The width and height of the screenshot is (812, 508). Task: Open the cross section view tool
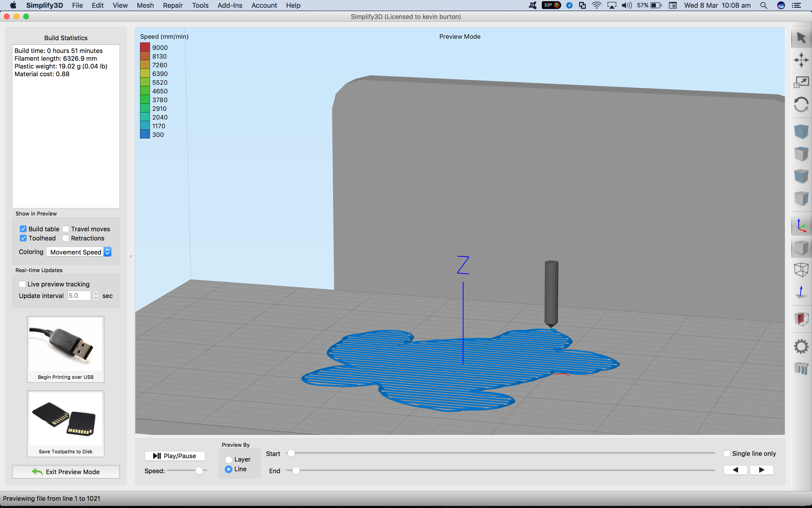(x=801, y=319)
